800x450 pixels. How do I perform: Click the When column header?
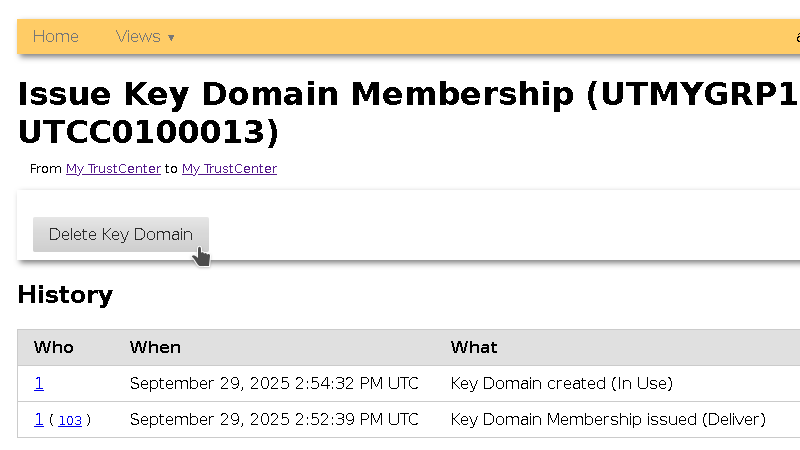coord(155,347)
